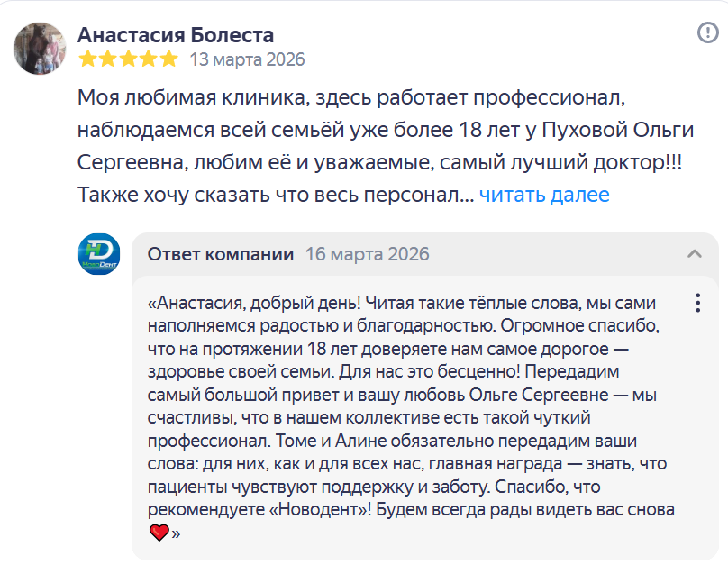The image size is (728, 574).
Task: Click the red heart emoji in reply
Action: [159, 533]
